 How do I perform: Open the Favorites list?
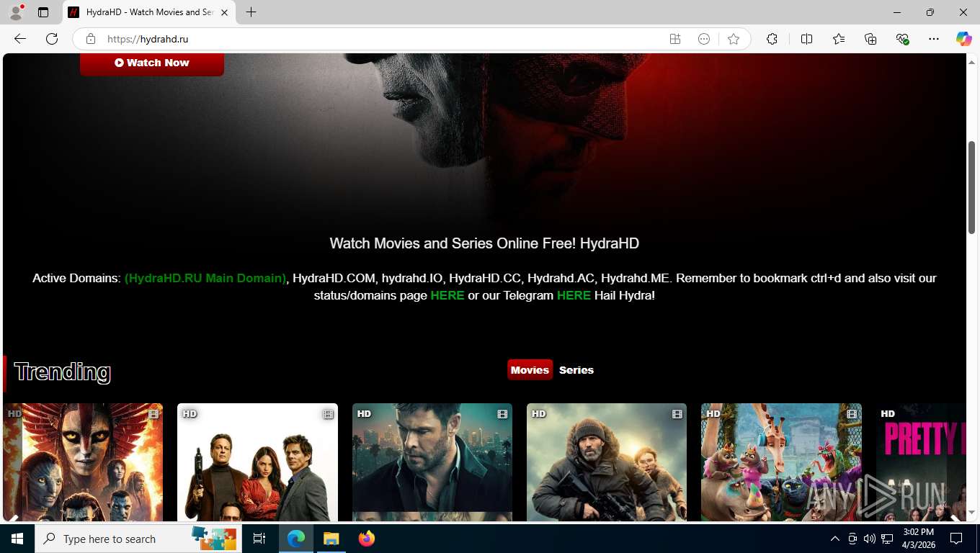[x=839, y=39]
